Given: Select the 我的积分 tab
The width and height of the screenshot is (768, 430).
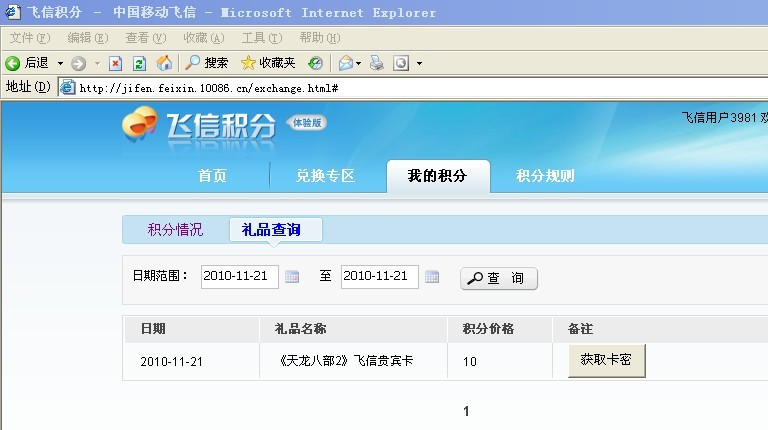Looking at the screenshot, I should click(x=438, y=176).
